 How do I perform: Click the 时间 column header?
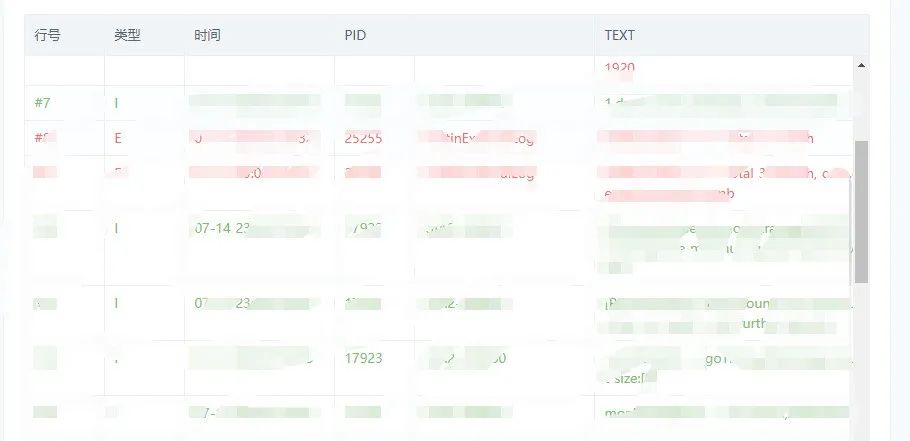point(207,35)
